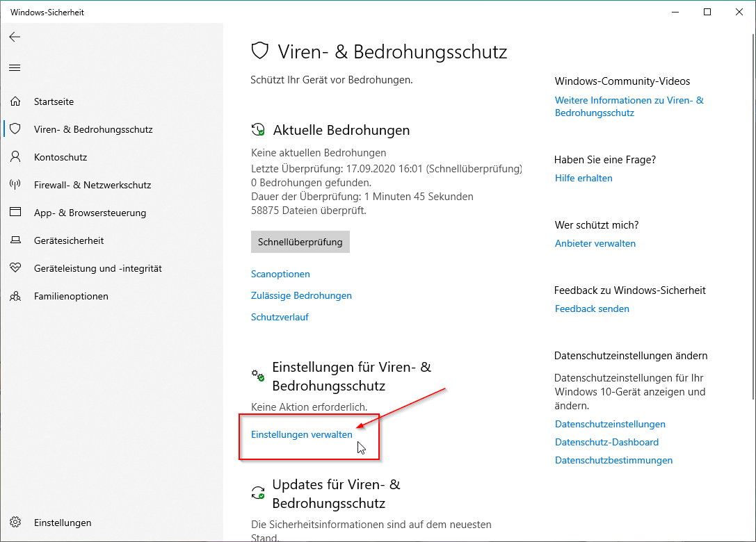Click 'Schützt Ihr Gerät vor Bedrohungen.' subtitle

click(331, 80)
